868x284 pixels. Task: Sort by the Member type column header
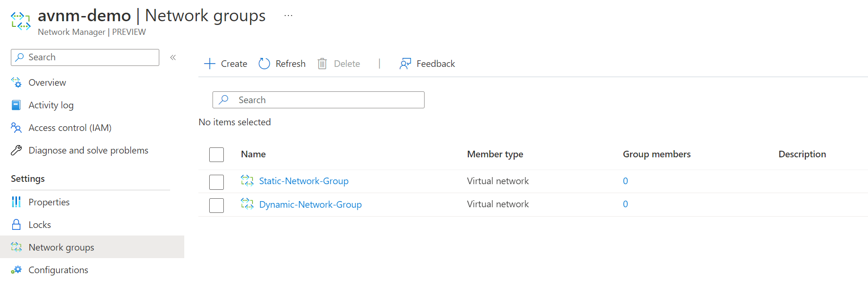pos(495,154)
